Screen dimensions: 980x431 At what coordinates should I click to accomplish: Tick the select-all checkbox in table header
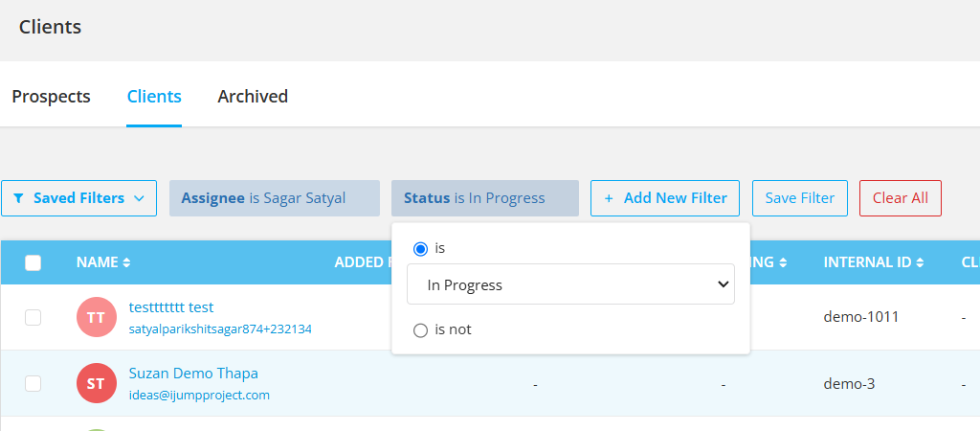(x=33, y=262)
